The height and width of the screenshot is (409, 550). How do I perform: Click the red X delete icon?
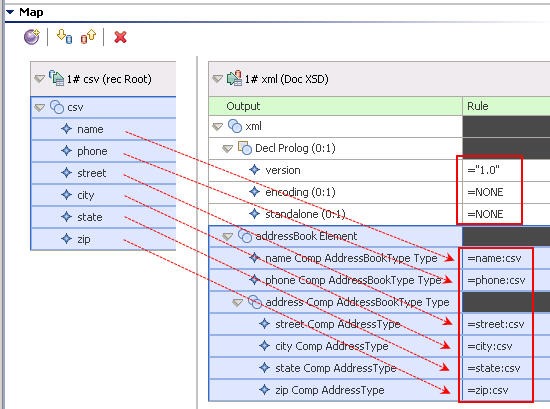[x=120, y=37]
